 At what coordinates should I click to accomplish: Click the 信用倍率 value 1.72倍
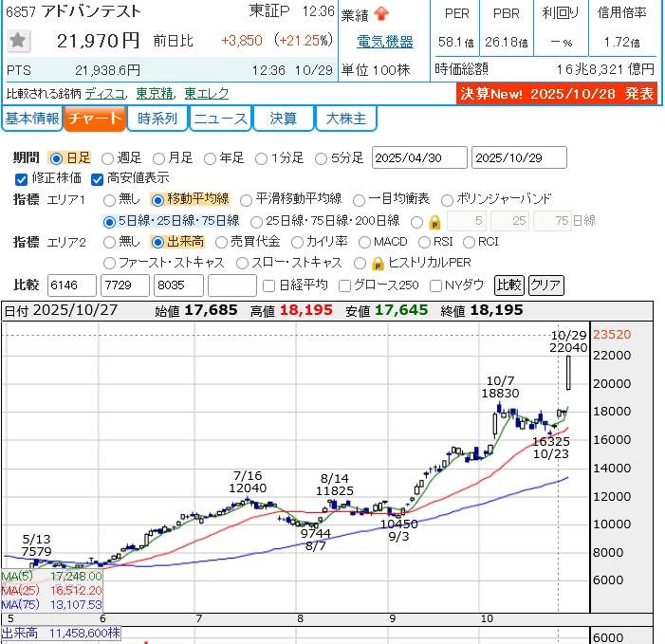(x=621, y=42)
